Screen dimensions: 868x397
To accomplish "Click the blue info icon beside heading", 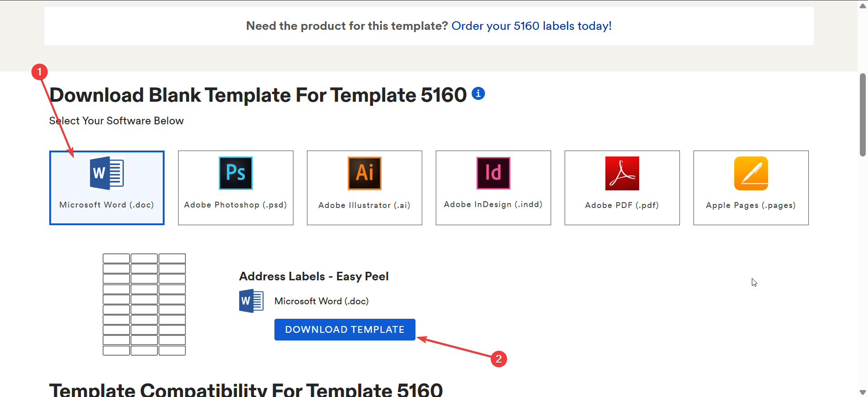I will tap(478, 94).
